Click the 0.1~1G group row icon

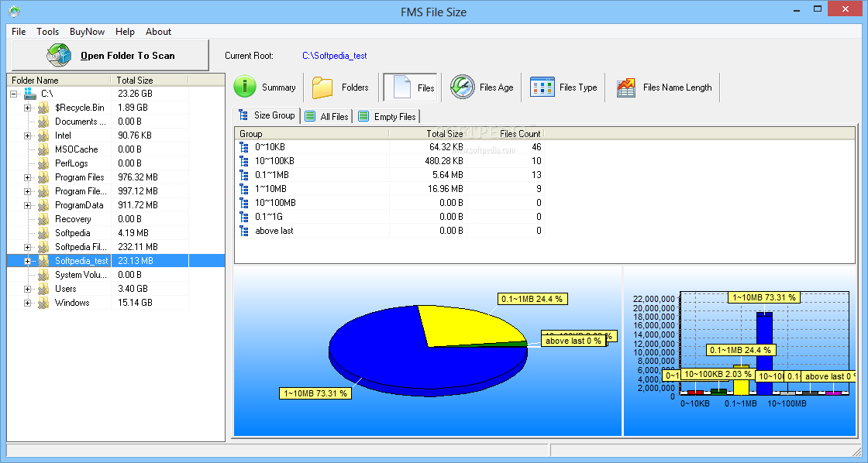click(x=244, y=217)
